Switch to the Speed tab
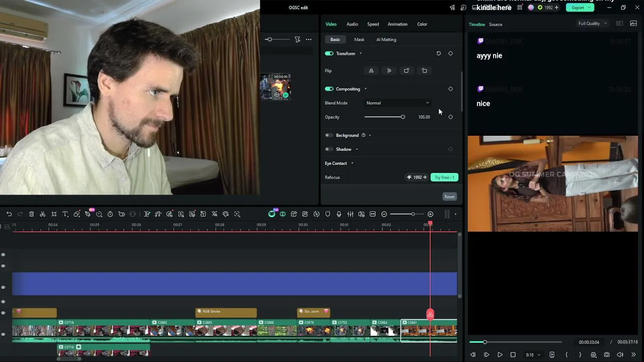The width and height of the screenshot is (644, 362). pyautogui.click(x=373, y=24)
